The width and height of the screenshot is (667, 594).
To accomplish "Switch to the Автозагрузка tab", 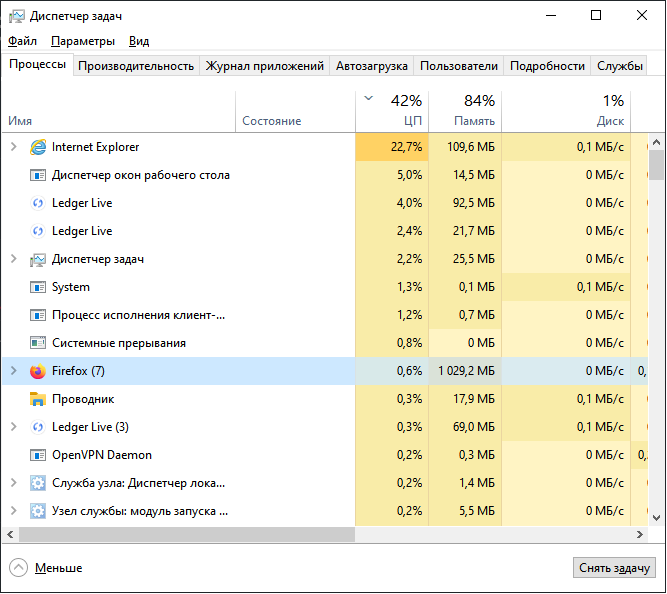I will click(x=372, y=66).
